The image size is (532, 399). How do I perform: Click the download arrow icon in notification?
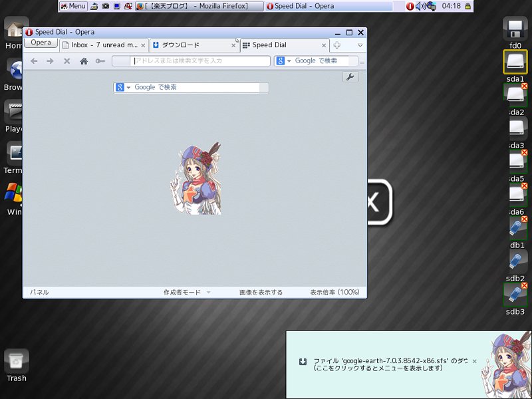pyautogui.click(x=303, y=362)
